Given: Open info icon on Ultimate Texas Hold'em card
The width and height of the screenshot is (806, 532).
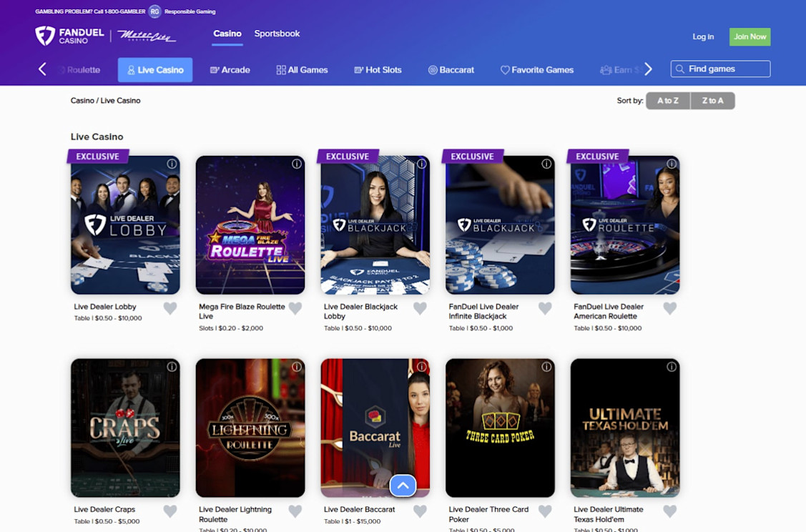Looking at the screenshot, I should (672, 367).
